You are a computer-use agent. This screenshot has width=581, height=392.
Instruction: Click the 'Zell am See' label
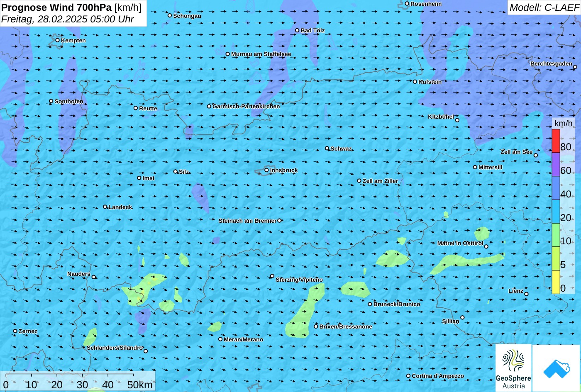(x=516, y=152)
